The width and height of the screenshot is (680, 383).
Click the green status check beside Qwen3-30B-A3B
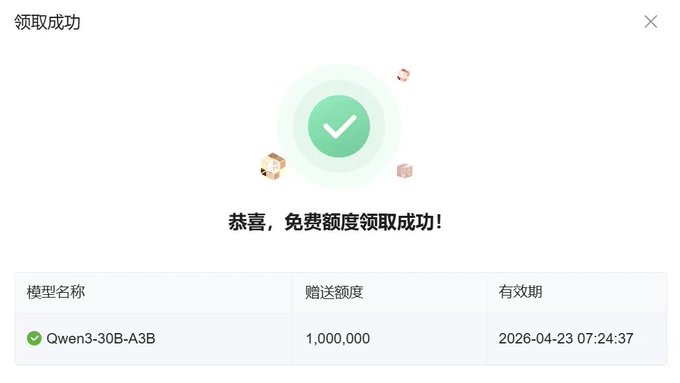click(34, 338)
